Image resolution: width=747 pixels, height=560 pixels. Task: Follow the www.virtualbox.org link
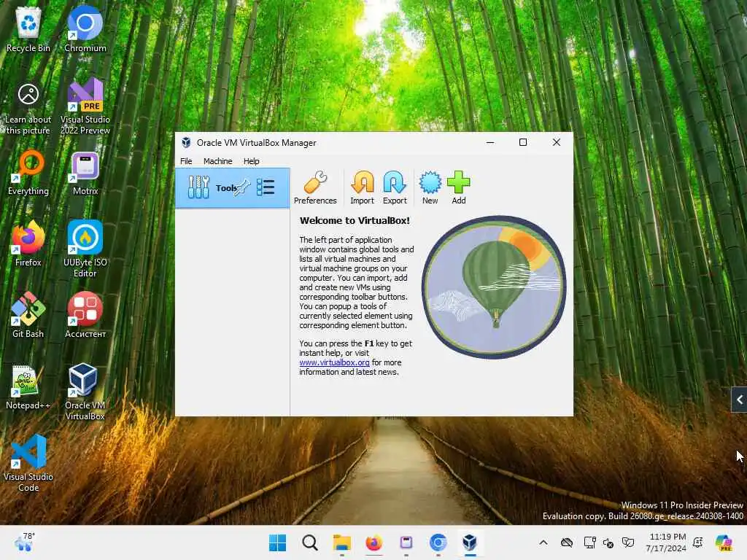pos(334,362)
